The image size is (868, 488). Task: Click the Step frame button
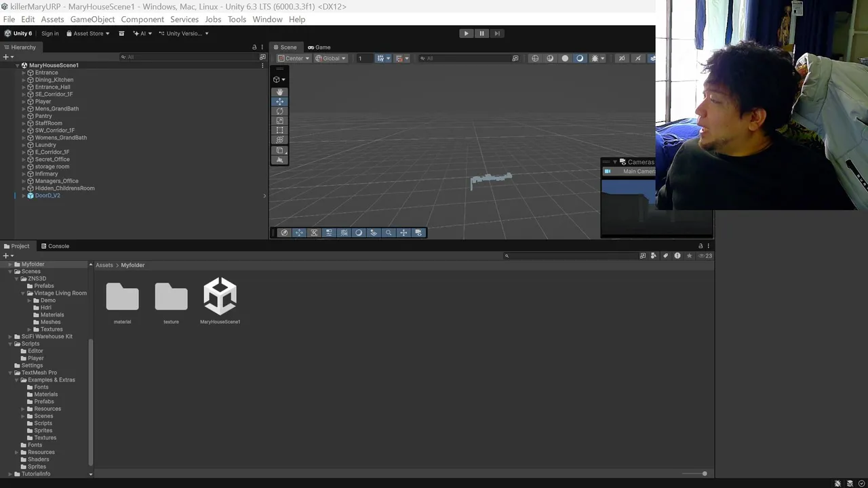click(x=497, y=33)
